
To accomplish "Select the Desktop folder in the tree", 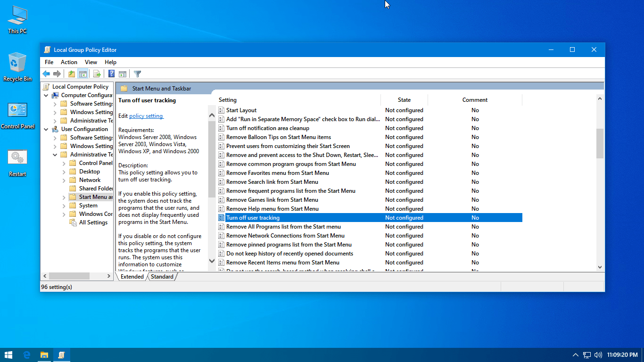I will tap(90, 171).
